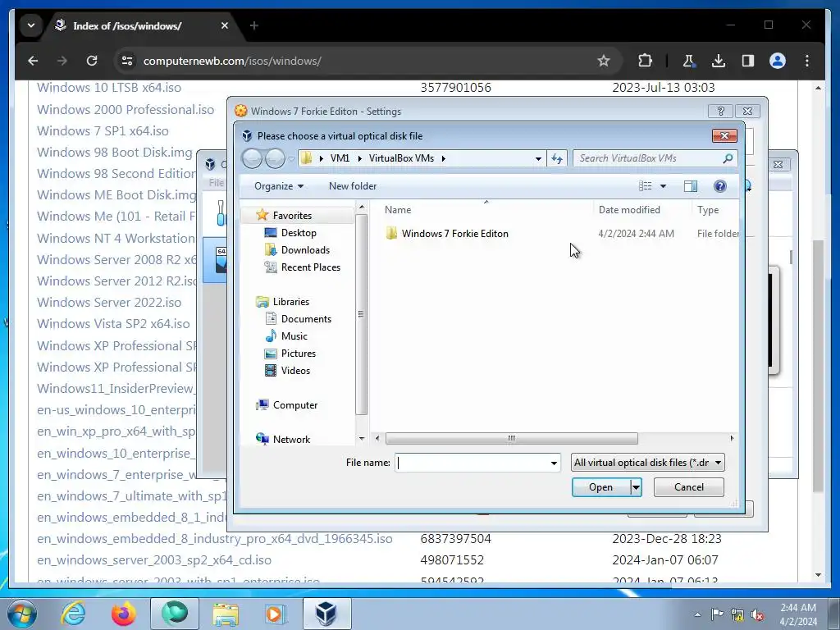
Task: Click the refresh button beside the path bar
Action: tap(557, 158)
